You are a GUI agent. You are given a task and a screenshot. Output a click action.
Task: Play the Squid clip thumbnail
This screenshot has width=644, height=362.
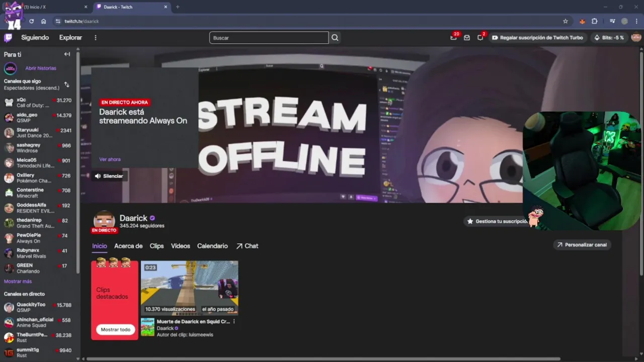point(189,288)
